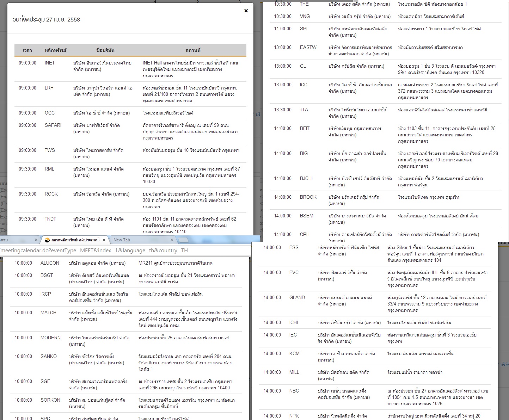Viewport: 509px width, 420px height.
Task: Click the KCM ticker symbol
Action: (294, 354)
